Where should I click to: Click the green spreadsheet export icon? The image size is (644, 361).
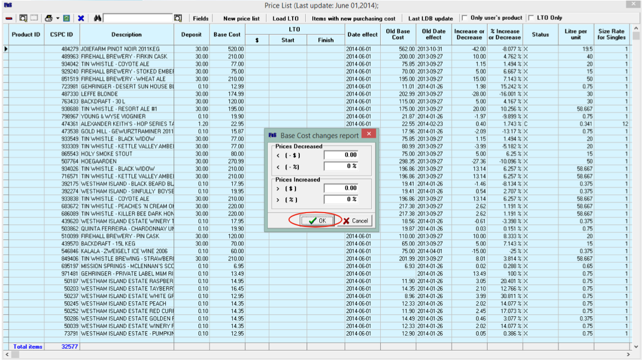[67, 18]
